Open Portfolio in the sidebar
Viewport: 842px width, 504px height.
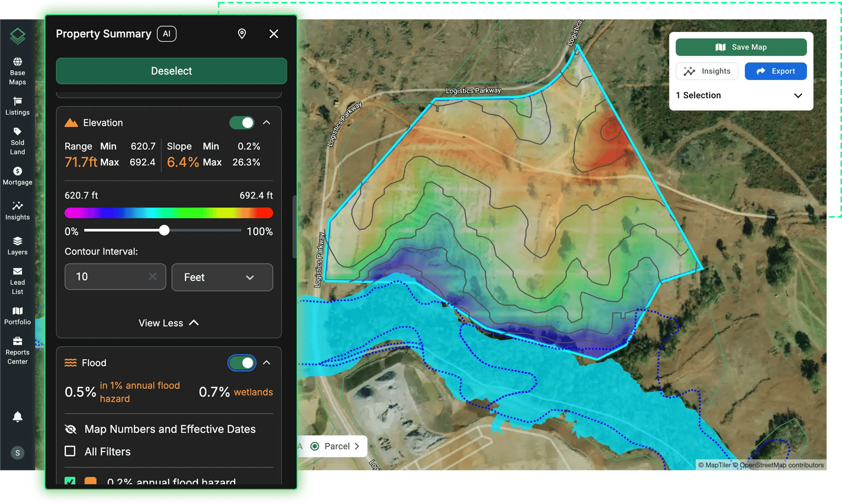[17, 316]
